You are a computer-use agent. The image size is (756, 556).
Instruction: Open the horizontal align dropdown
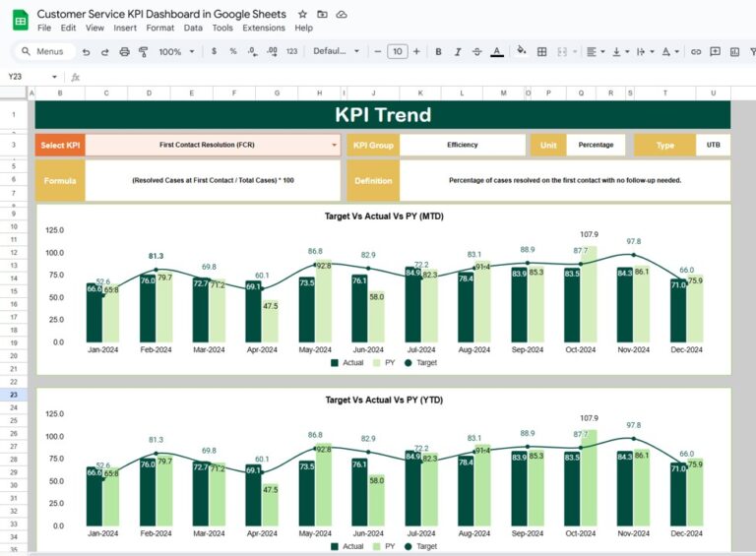(x=596, y=51)
